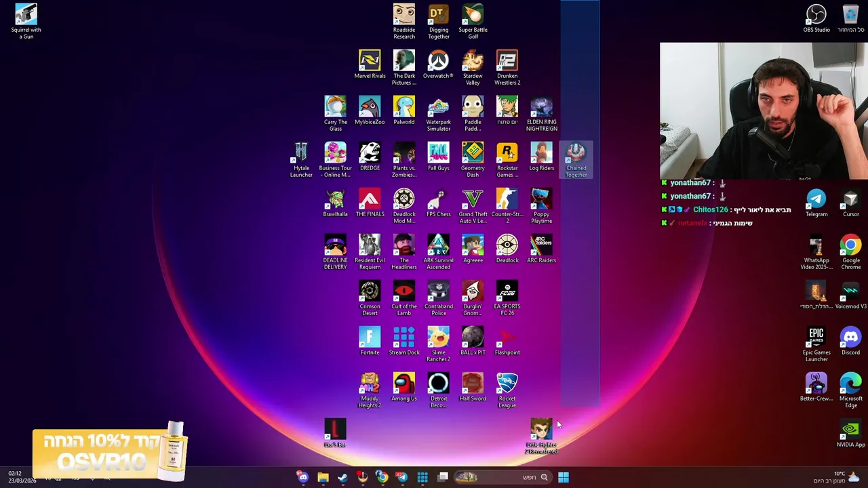Open the Hytale Launcher shortcut
This screenshot has width=868, height=488.
(x=301, y=160)
